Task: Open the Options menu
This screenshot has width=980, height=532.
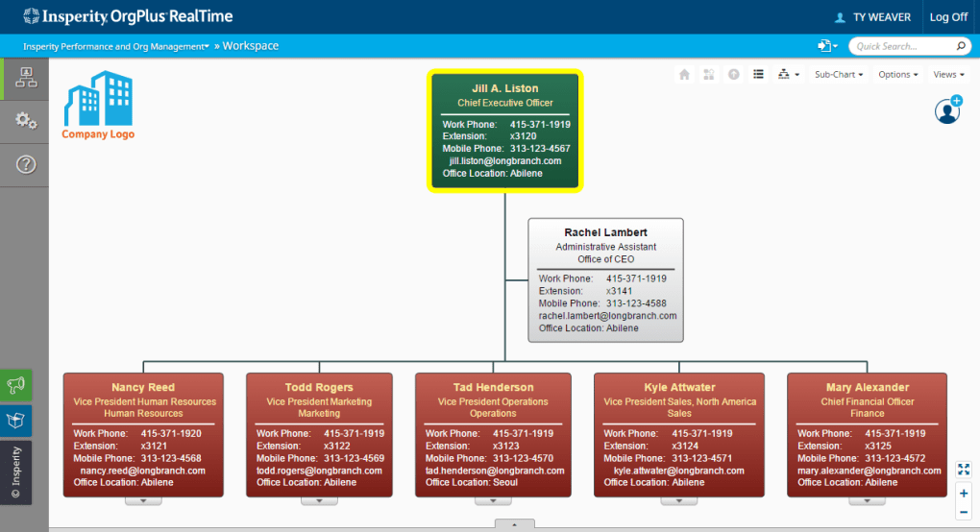Action: pos(897,75)
